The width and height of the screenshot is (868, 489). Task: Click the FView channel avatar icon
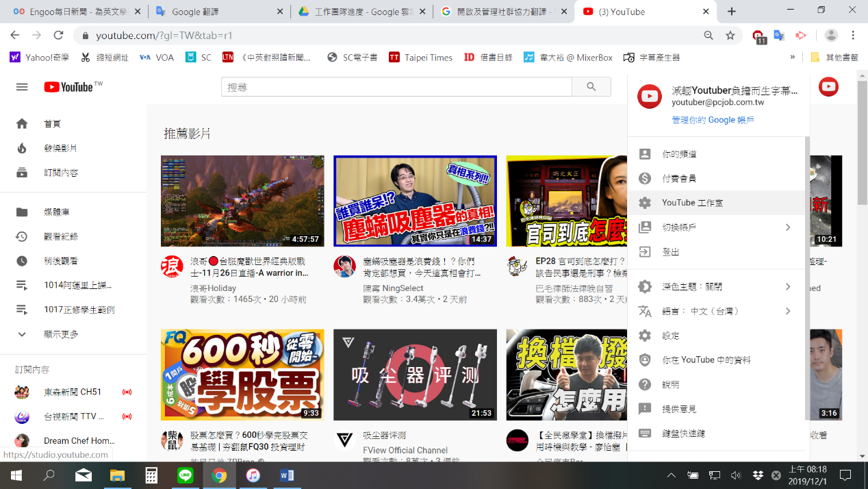pyautogui.click(x=344, y=440)
